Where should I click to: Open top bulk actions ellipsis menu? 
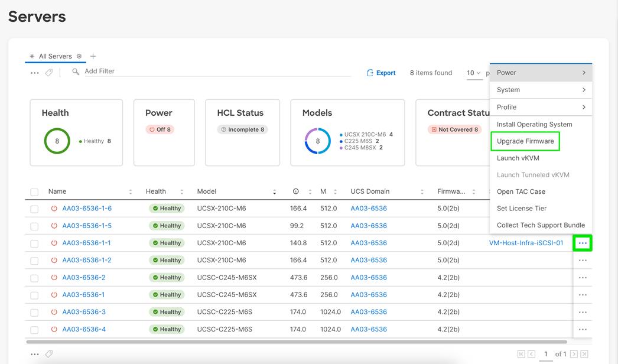click(x=35, y=73)
